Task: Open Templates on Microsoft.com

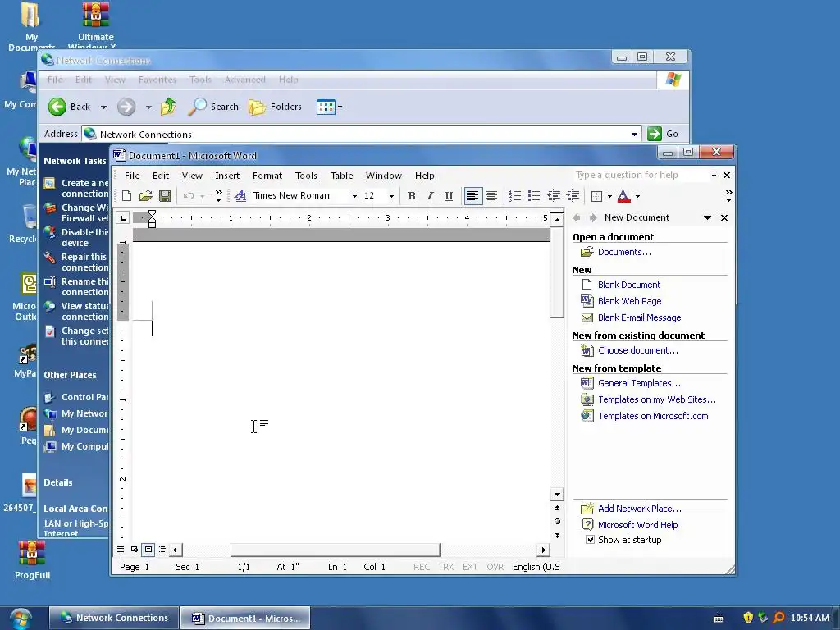Action: pos(653,416)
